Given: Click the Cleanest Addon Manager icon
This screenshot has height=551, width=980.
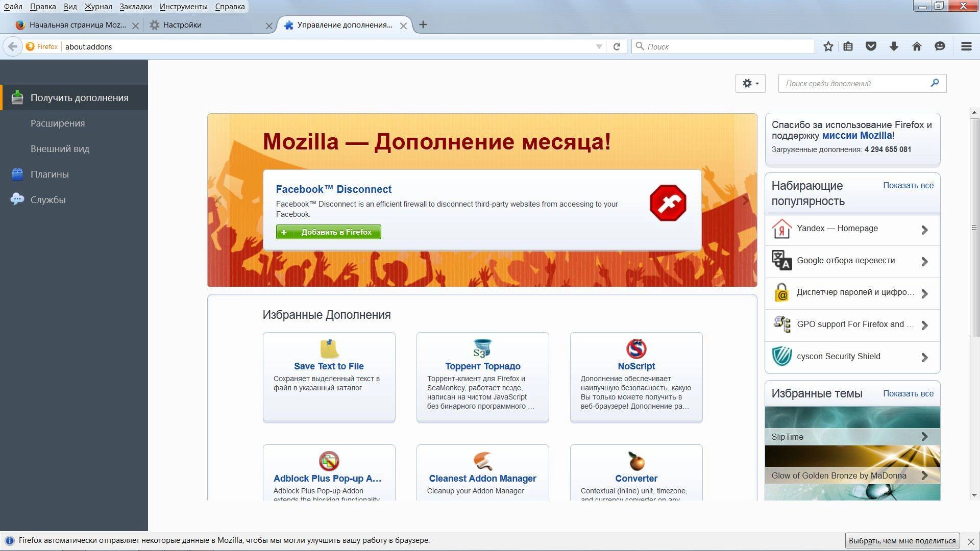Looking at the screenshot, I should coord(482,461).
